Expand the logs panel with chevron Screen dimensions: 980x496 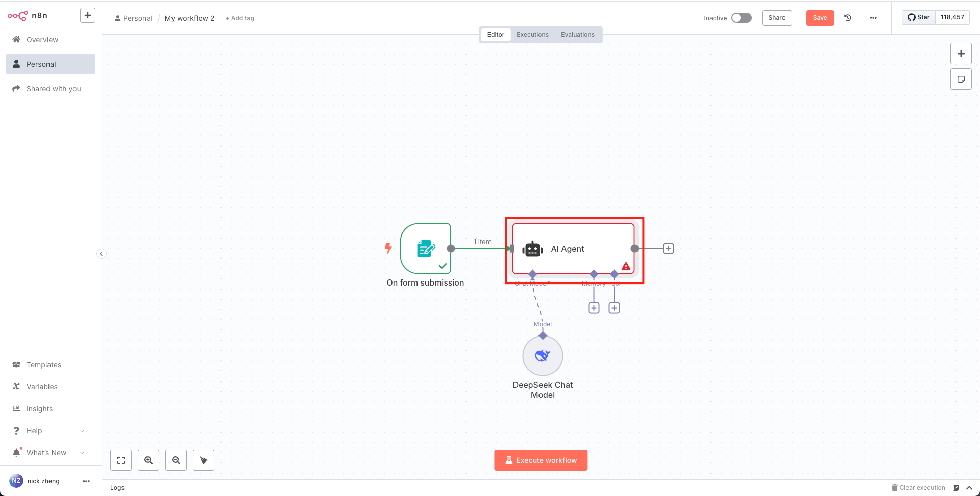[969, 488]
